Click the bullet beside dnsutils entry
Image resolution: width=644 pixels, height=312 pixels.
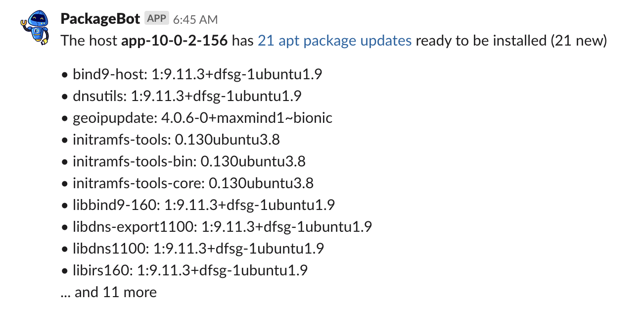64,96
